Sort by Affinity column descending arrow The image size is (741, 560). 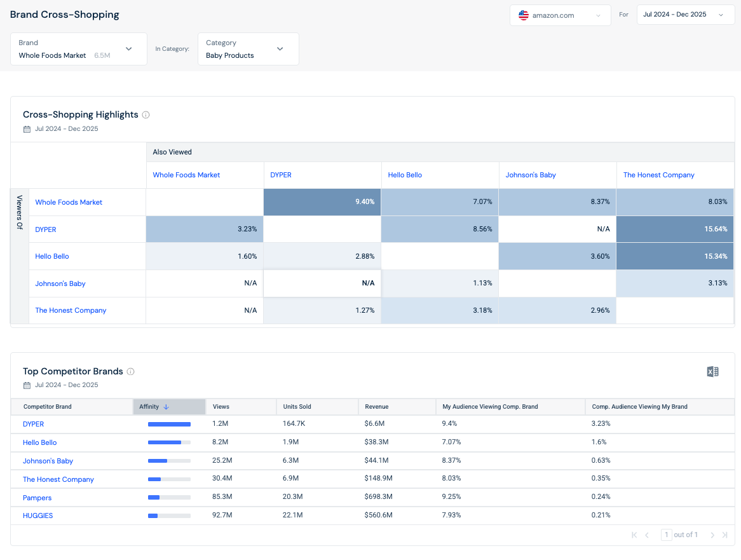166,407
